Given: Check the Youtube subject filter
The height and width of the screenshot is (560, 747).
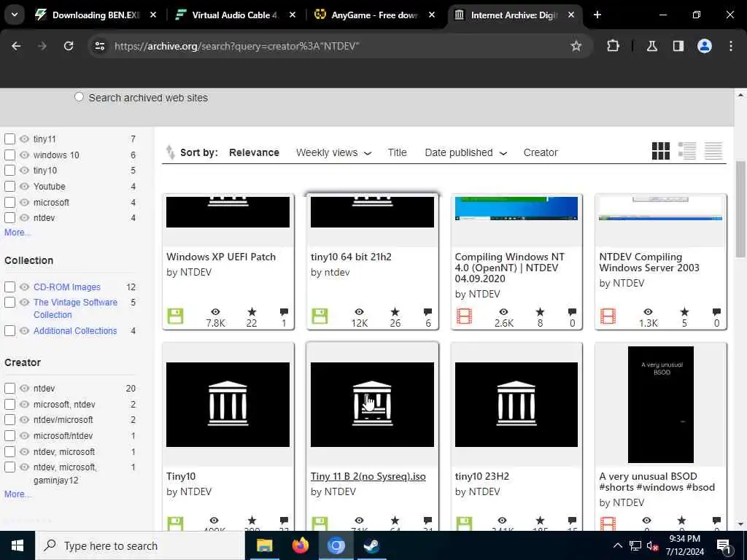Looking at the screenshot, I should click(9, 186).
